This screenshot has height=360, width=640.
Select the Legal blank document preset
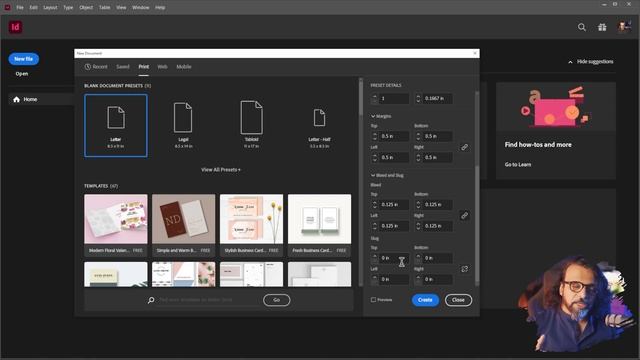coord(183,125)
